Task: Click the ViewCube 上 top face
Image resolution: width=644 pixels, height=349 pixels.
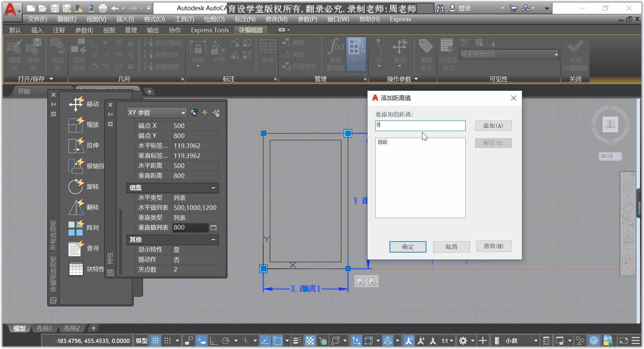Action: 610,124
